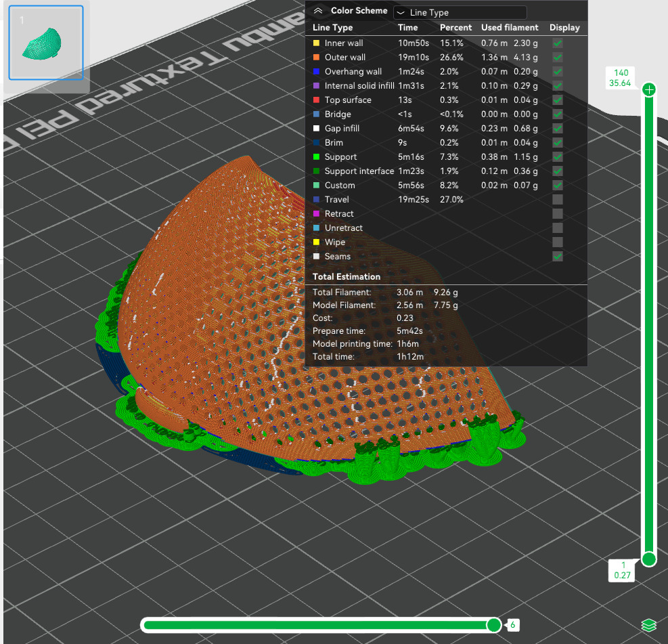Screen dimensions: 668x644
Task: Click the Total Filament 3.06 m value
Action: pos(409,293)
